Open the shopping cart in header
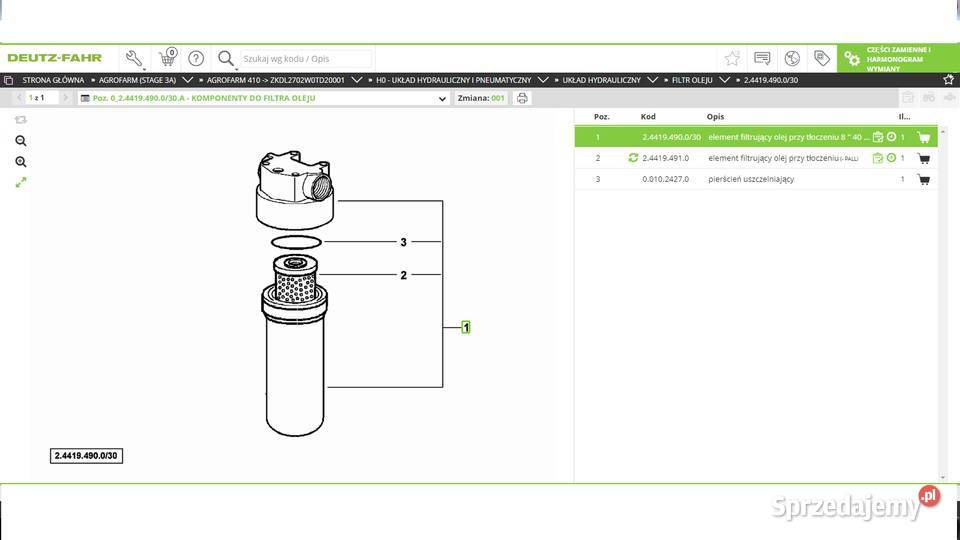This screenshot has height=540, width=960. point(168,58)
